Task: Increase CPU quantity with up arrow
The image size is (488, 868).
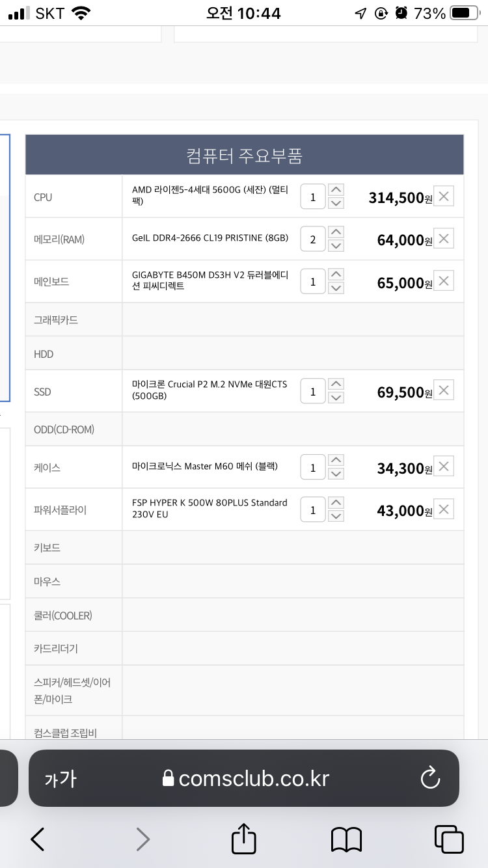Action: click(x=336, y=190)
